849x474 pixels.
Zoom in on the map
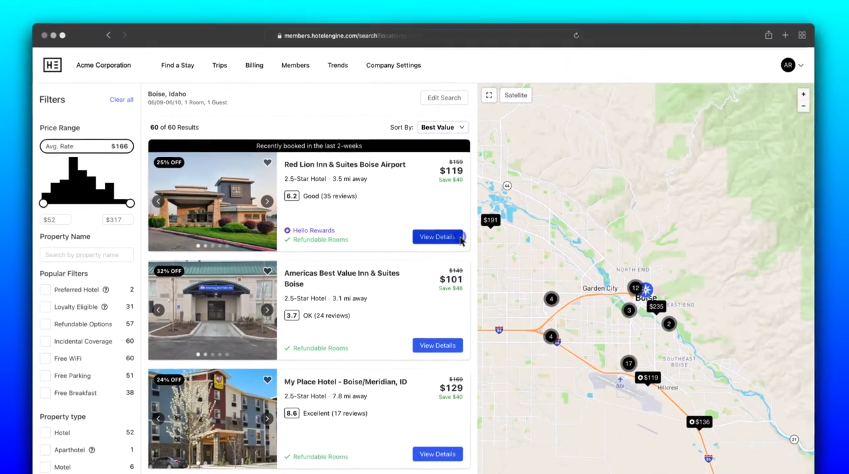point(804,94)
